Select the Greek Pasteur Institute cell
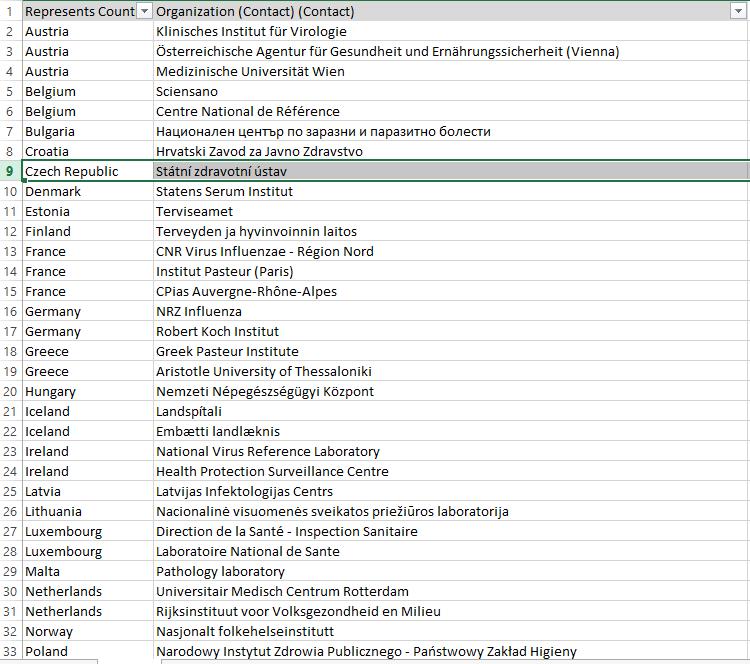The width and height of the screenshot is (750, 664). (451, 351)
